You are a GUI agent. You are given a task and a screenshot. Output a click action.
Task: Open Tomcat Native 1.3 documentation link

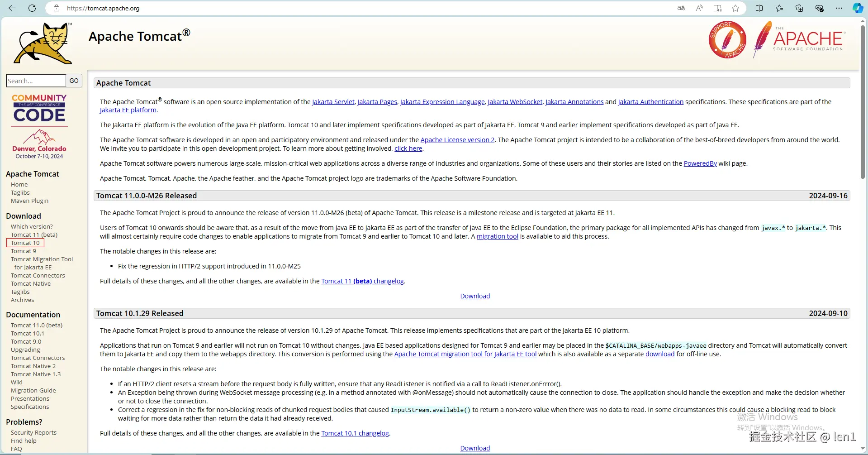[36, 374]
